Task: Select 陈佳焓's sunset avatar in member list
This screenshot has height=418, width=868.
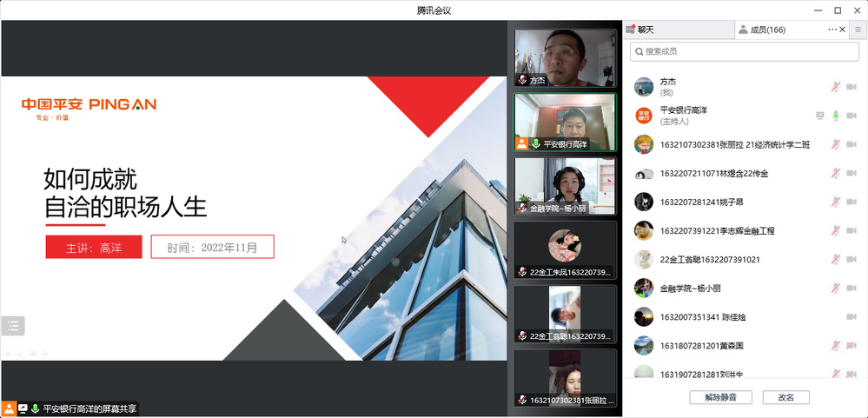Action: tap(644, 316)
